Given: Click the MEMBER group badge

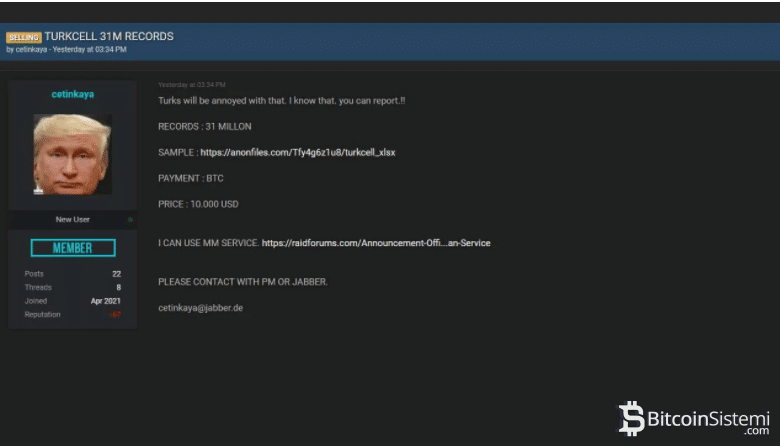Looking at the screenshot, I should [72, 248].
